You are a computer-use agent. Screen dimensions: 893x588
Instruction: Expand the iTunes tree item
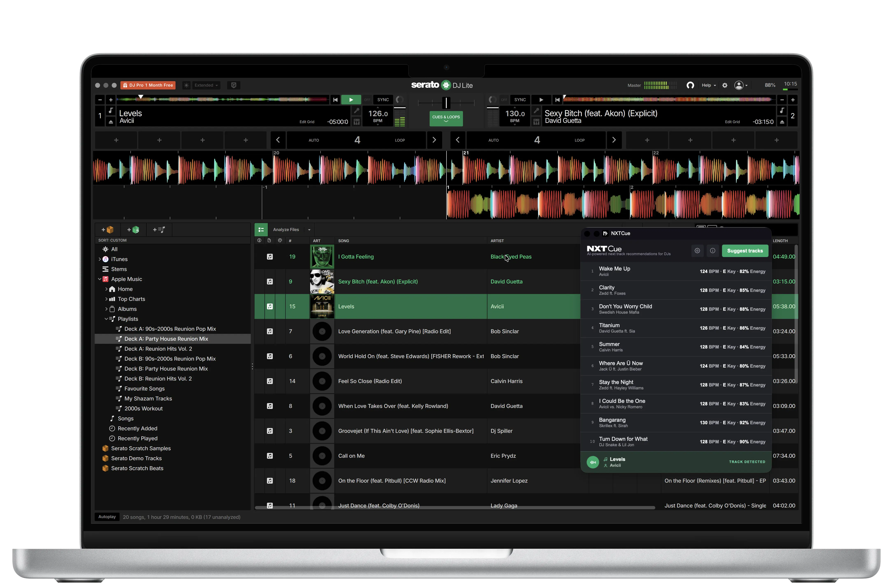[x=100, y=259]
